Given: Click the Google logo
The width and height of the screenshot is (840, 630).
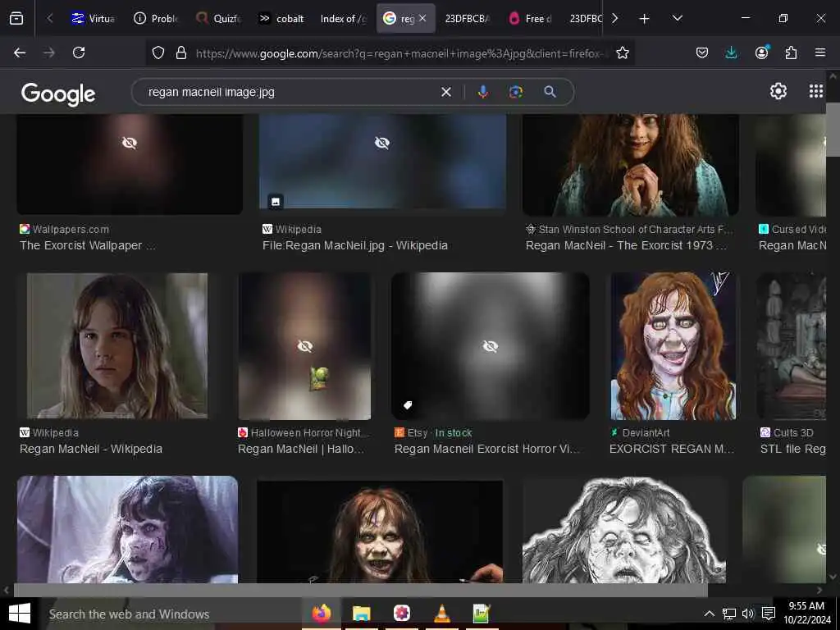Looking at the screenshot, I should pos(58,94).
